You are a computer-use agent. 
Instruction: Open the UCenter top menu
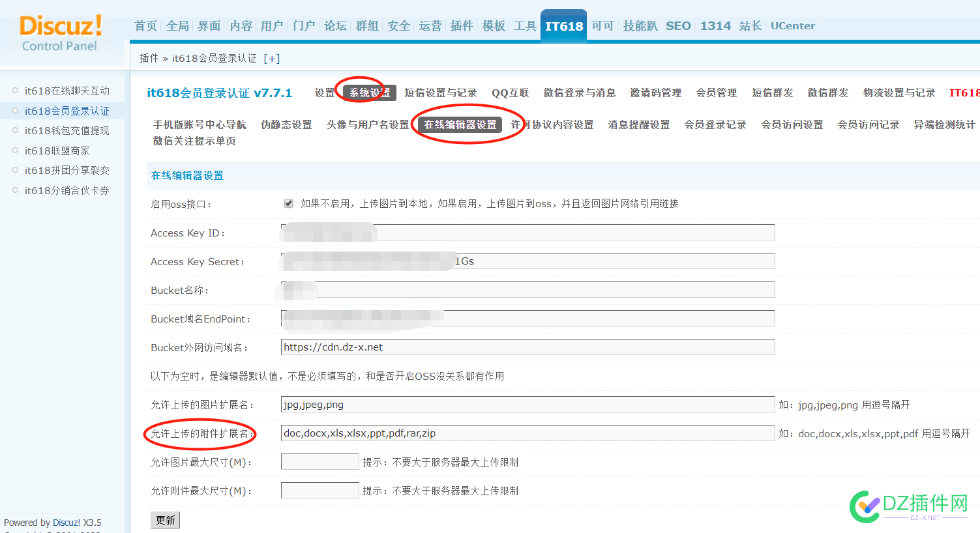click(x=793, y=26)
